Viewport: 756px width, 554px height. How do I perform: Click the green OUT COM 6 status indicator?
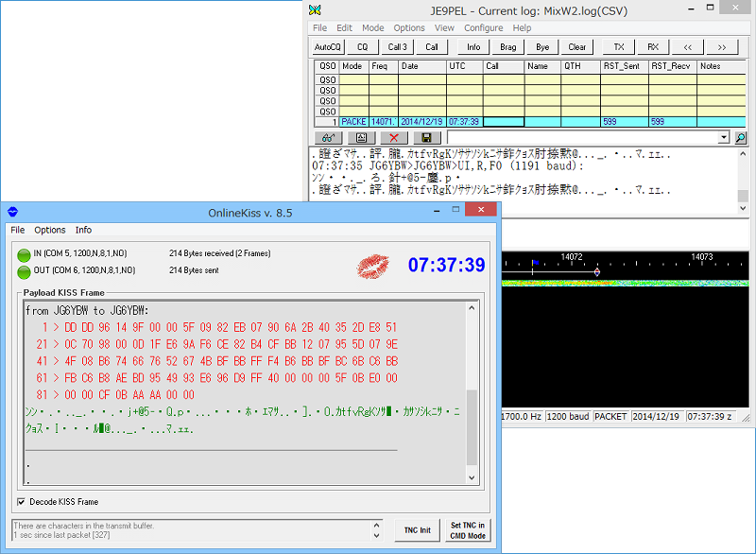click(x=24, y=272)
